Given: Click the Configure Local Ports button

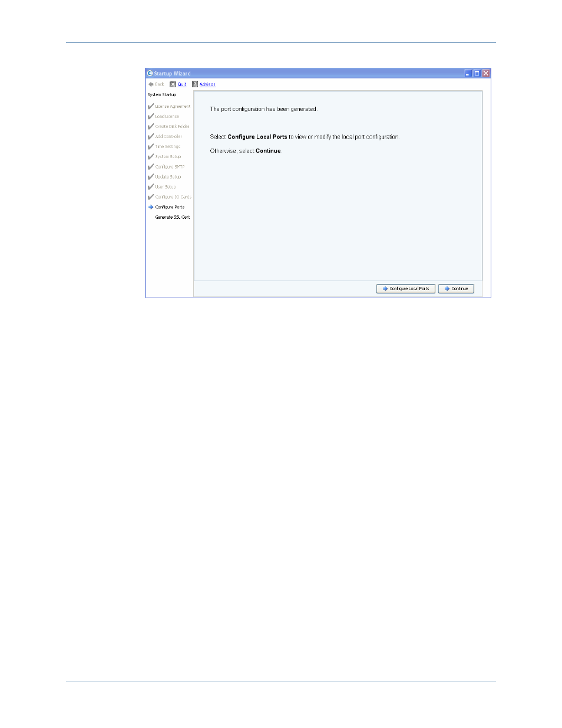Looking at the screenshot, I should click(406, 289).
